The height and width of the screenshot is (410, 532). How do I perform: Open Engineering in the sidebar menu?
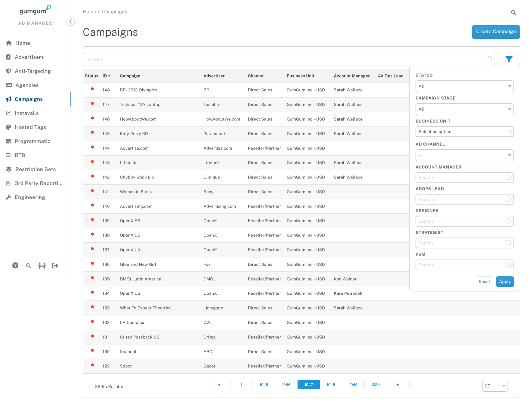pyautogui.click(x=30, y=197)
